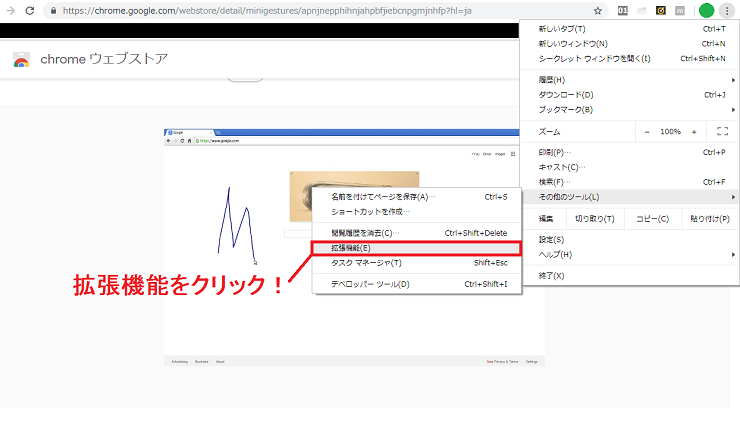
Task: Choose 検索(F) in the menu
Action: [630, 182]
